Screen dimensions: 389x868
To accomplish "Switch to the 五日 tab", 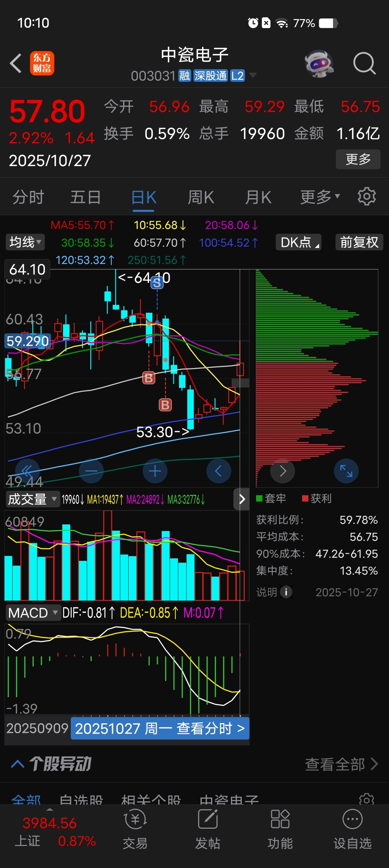I will (x=85, y=197).
